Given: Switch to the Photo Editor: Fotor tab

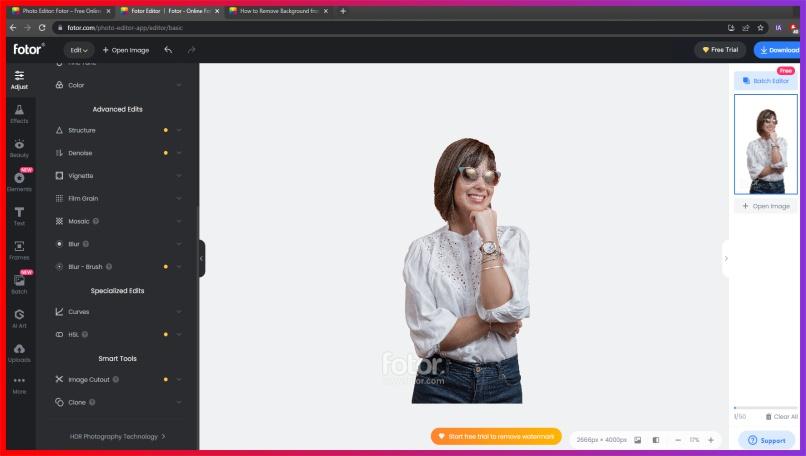Looking at the screenshot, I should 61,11.
